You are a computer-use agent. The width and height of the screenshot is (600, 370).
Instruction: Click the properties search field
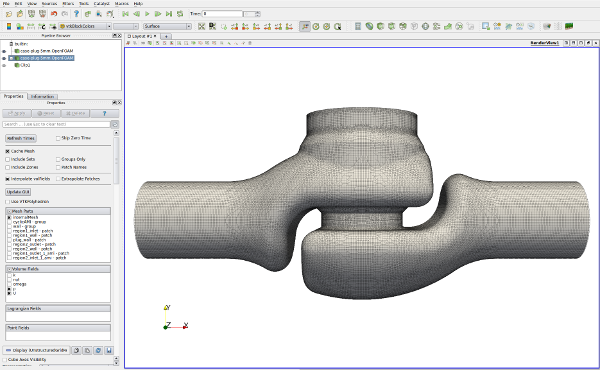56,124
